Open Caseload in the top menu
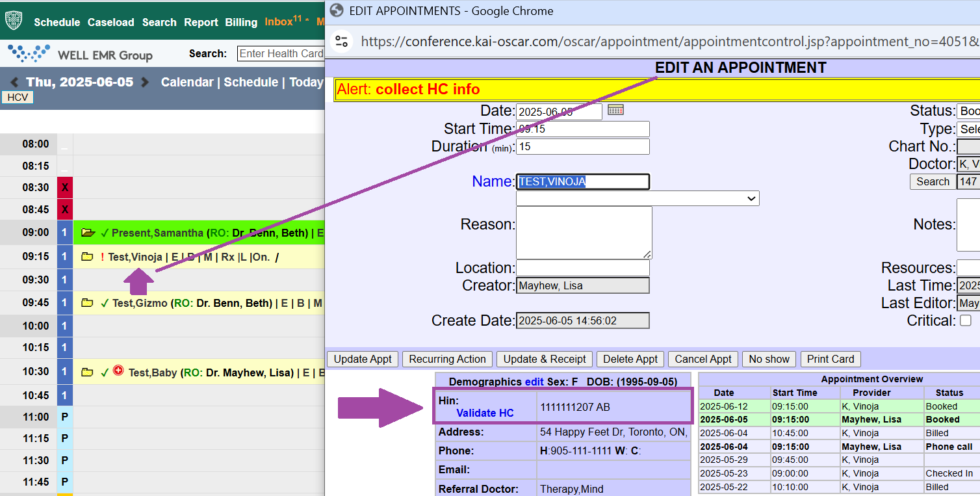This screenshot has height=496, width=980. (111, 22)
